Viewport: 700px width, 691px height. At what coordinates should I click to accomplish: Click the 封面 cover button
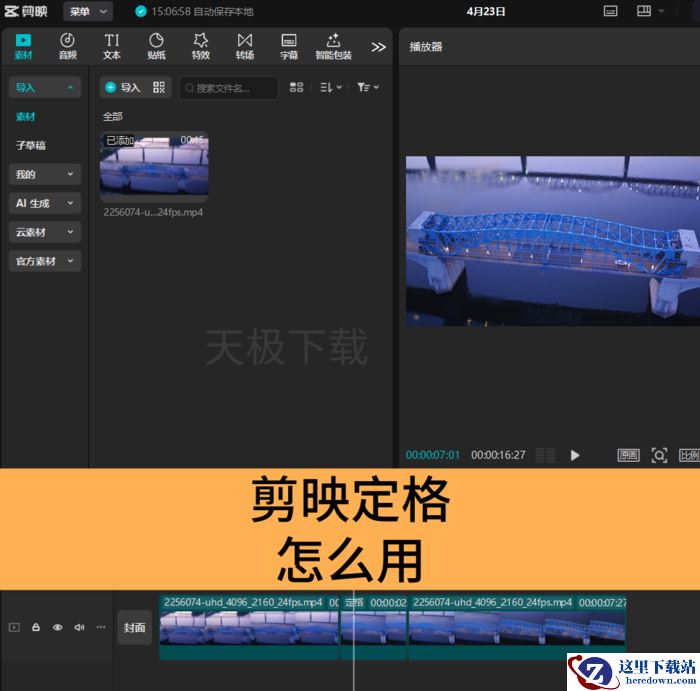coord(134,628)
